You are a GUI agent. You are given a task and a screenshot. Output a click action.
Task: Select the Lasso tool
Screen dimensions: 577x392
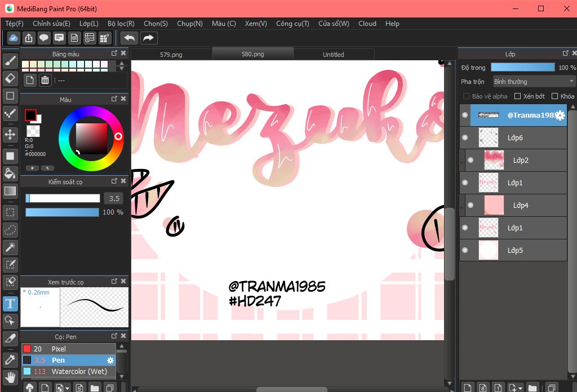tap(10, 230)
